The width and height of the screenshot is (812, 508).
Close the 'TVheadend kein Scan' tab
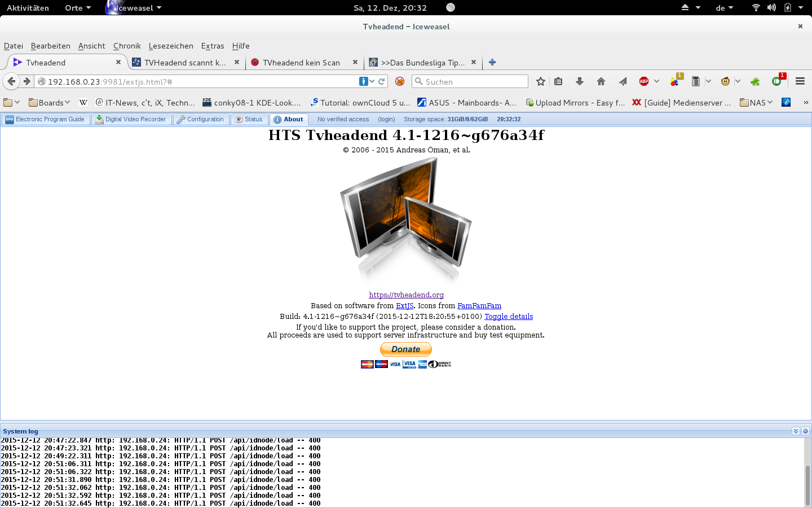pyautogui.click(x=355, y=62)
